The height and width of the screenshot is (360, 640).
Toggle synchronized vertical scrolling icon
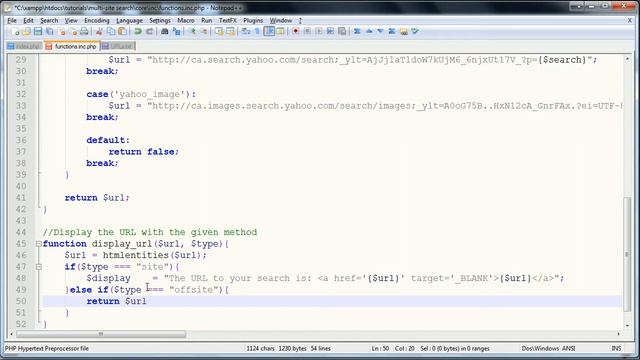pos(219,31)
